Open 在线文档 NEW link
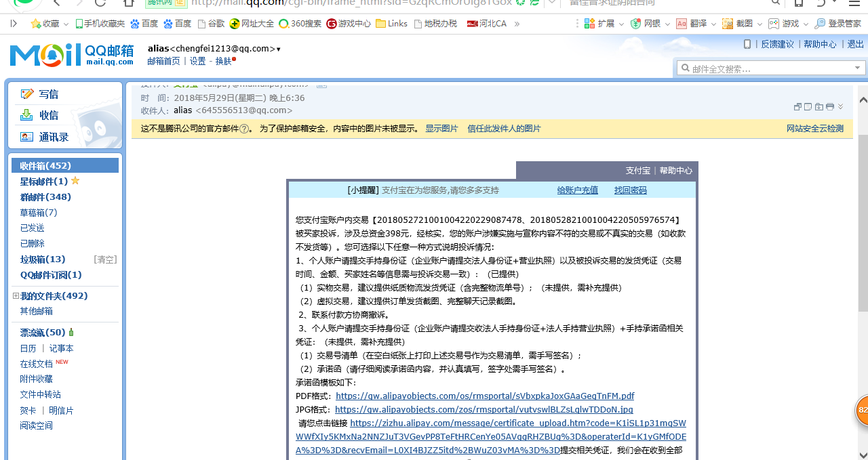 coord(36,364)
